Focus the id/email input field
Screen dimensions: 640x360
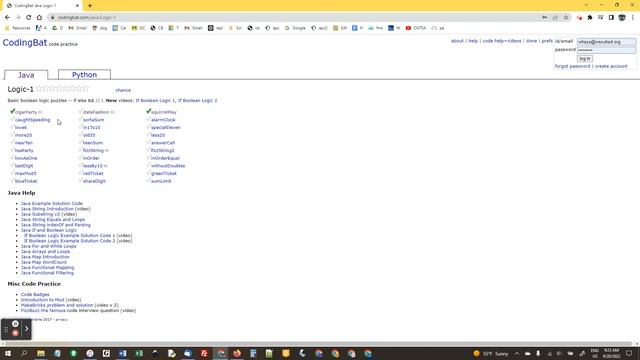(x=606, y=42)
